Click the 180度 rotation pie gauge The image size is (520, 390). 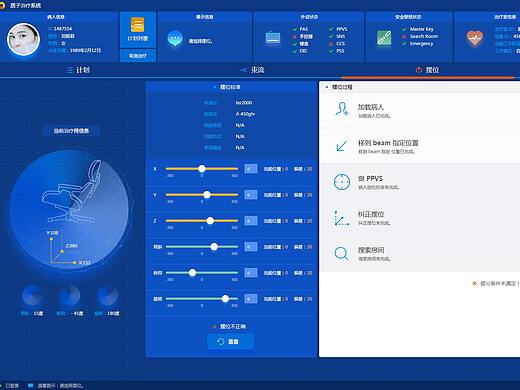coord(107,295)
